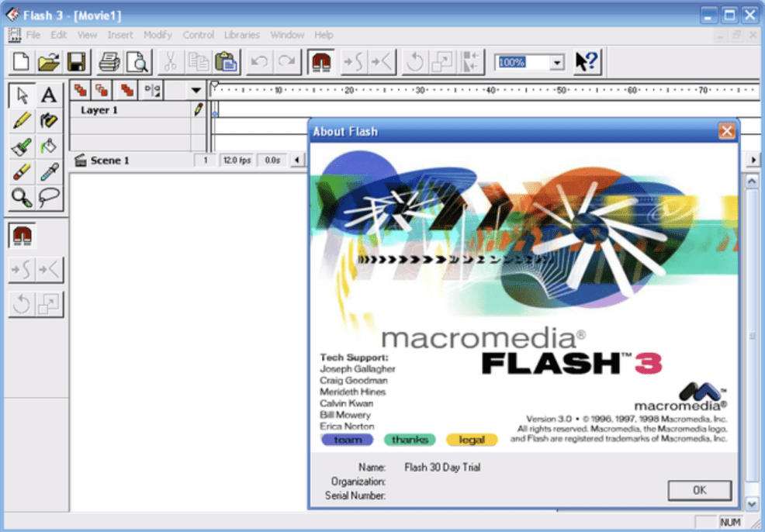Image resolution: width=765 pixels, height=532 pixels.
Task: Toggle the pencil edit mode on Layer 1
Action: tap(198, 110)
